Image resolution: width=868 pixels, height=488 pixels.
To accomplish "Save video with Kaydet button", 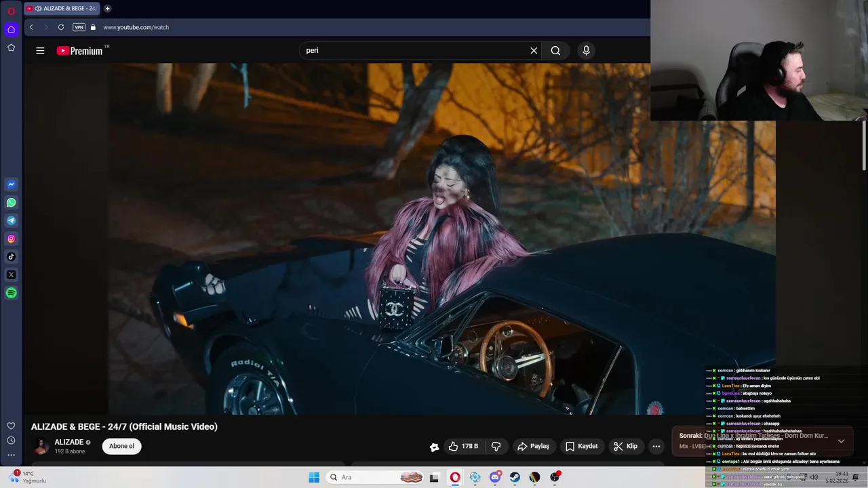I will tap(582, 446).
